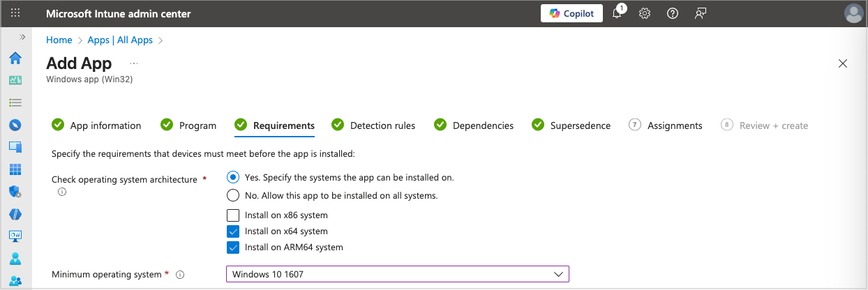Image resolution: width=868 pixels, height=290 pixels.
Task: Open the Apps grid icon in the sidebar
Action: (15, 169)
